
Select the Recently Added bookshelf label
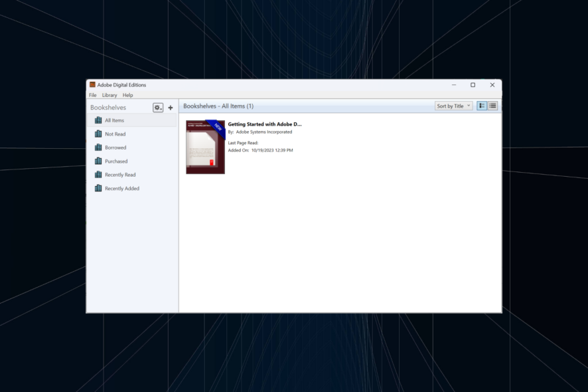122,189
